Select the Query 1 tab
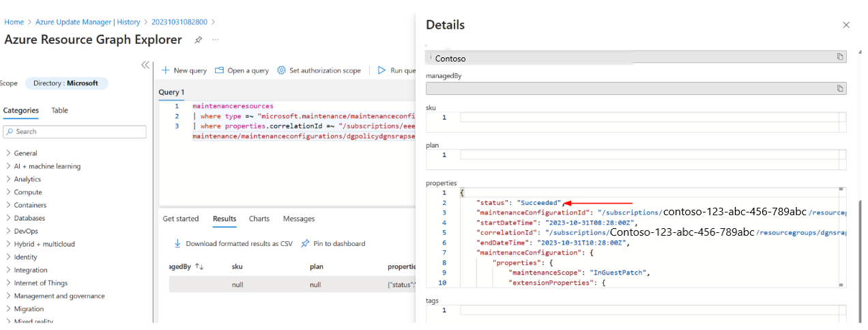The width and height of the screenshot is (868, 330). (x=171, y=92)
